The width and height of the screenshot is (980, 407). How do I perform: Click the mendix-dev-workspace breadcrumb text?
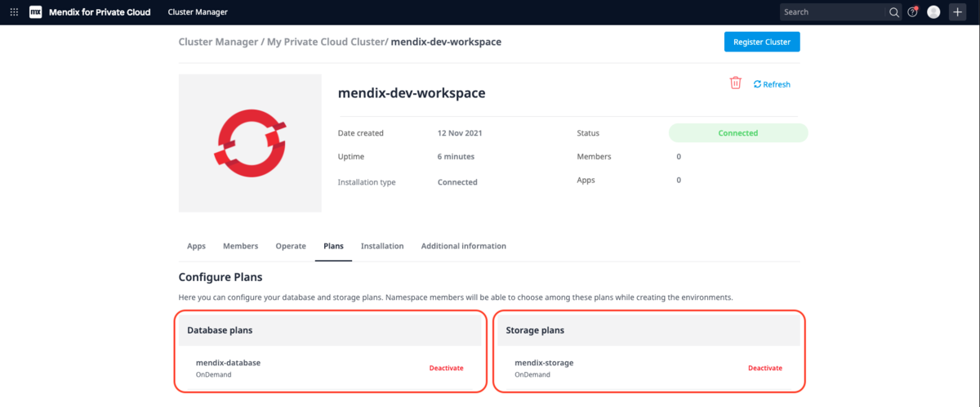(x=447, y=42)
